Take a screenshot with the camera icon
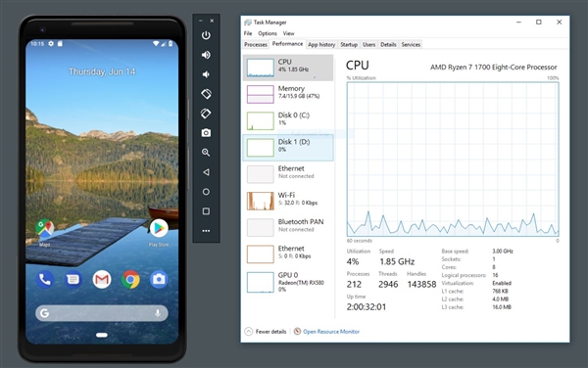This screenshot has height=368, width=588. tap(206, 133)
